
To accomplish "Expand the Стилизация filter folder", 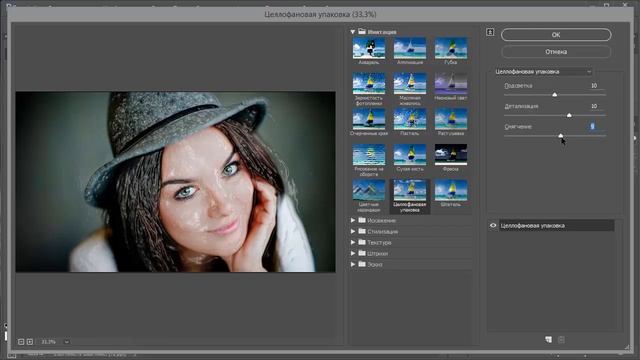I will tap(353, 231).
